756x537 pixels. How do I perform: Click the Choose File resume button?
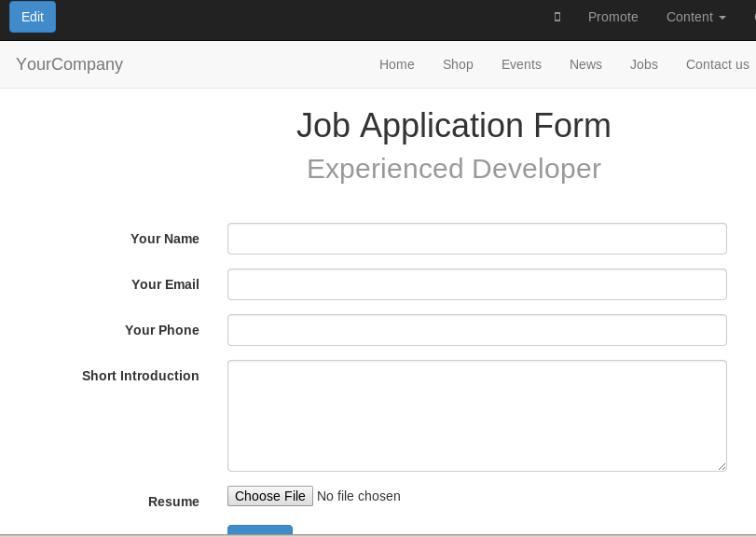coord(270,496)
